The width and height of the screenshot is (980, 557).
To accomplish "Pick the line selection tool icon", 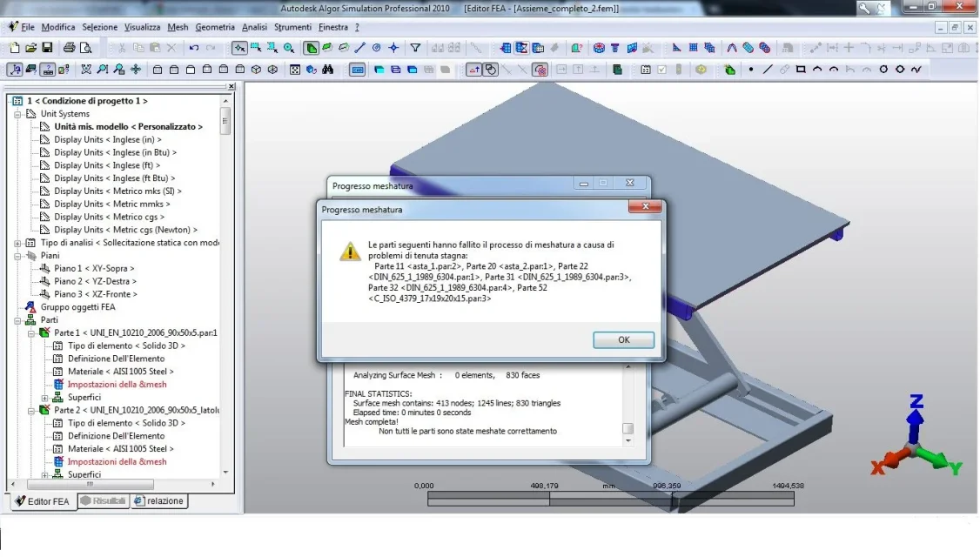I will coord(360,48).
